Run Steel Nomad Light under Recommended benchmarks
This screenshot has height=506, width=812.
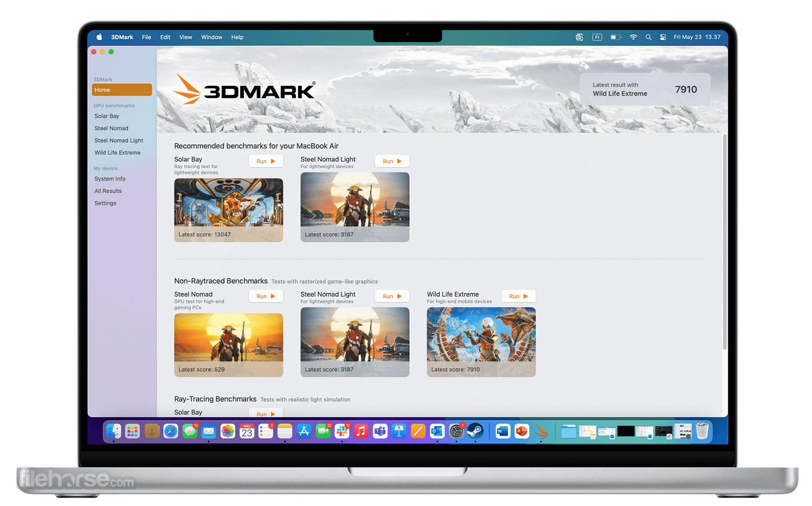(392, 161)
